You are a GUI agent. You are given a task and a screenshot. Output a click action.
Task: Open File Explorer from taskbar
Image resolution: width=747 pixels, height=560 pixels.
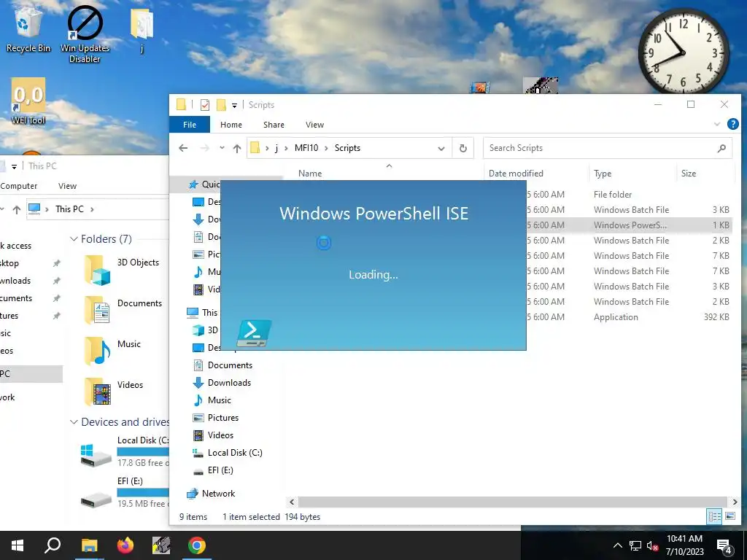coord(89,545)
